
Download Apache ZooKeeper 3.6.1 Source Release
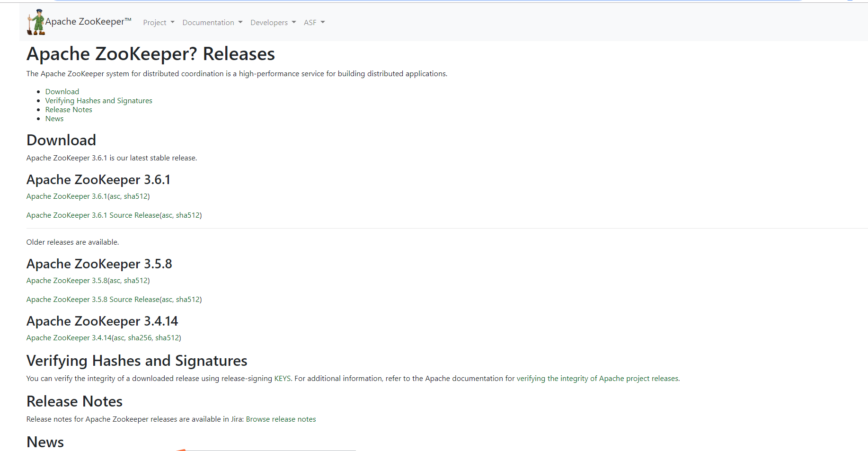click(93, 215)
